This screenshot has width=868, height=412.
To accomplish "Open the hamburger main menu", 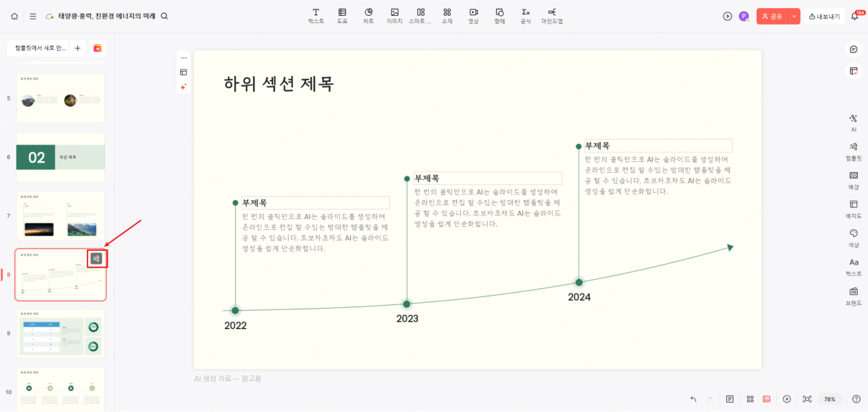I will 33,16.
